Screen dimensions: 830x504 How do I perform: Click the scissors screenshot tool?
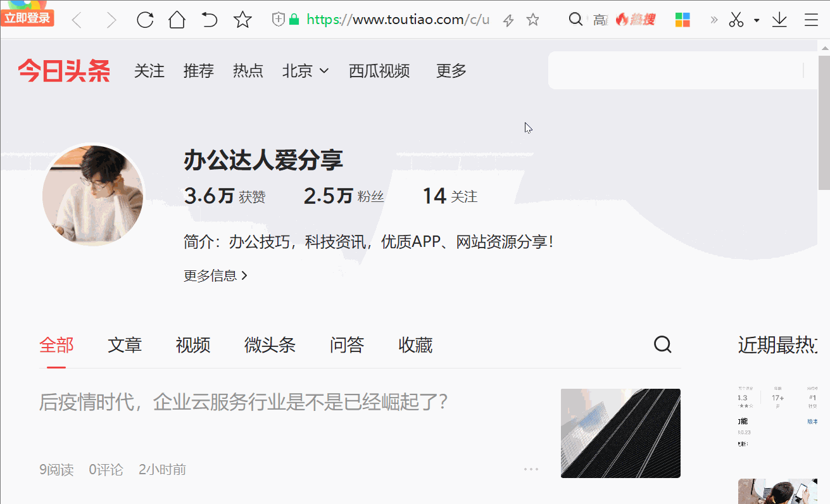[736, 20]
